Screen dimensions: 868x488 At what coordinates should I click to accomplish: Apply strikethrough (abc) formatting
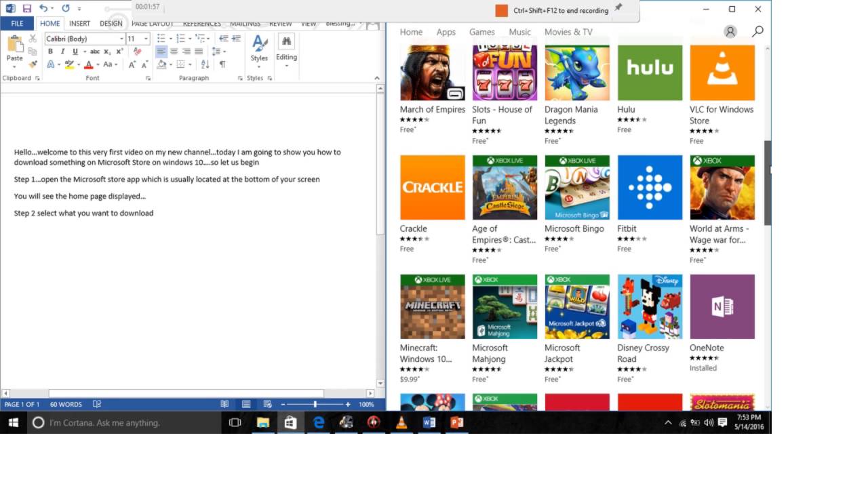[95, 52]
